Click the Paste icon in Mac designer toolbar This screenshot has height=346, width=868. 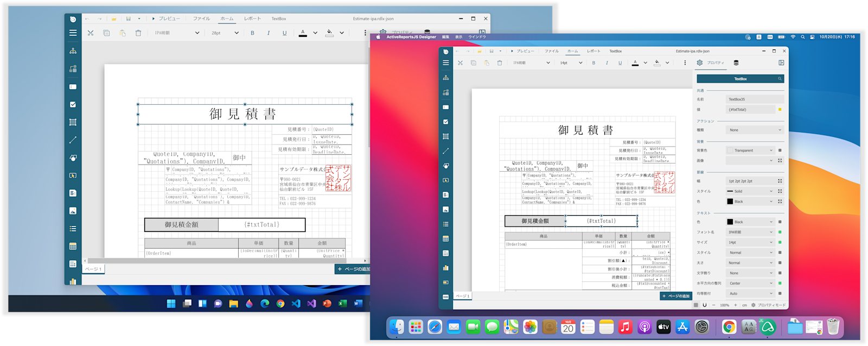click(486, 63)
